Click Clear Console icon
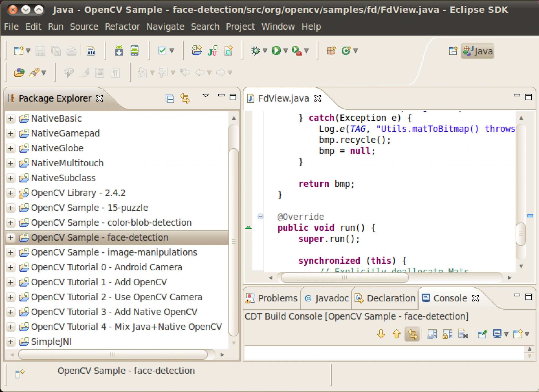This screenshot has height=392, width=539. pos(463,334)
